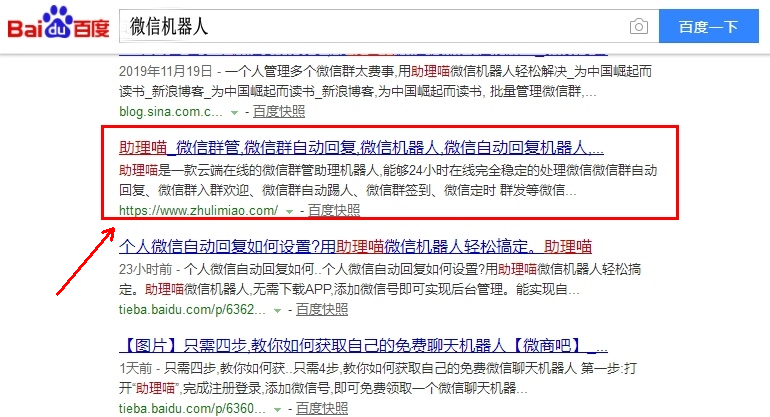The width and height of the screenshot is (770, 417).
Task: Click the 百度一下 search button
Action: (708, 26)
